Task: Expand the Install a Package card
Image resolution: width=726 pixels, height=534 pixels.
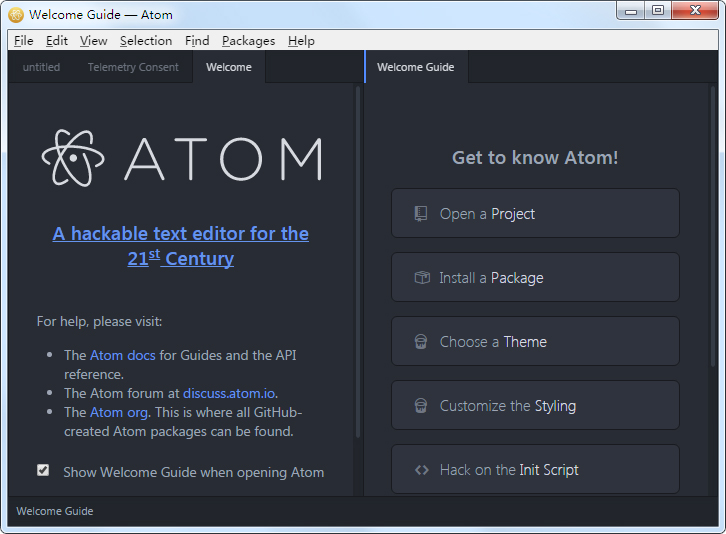Action: [535, 277]
